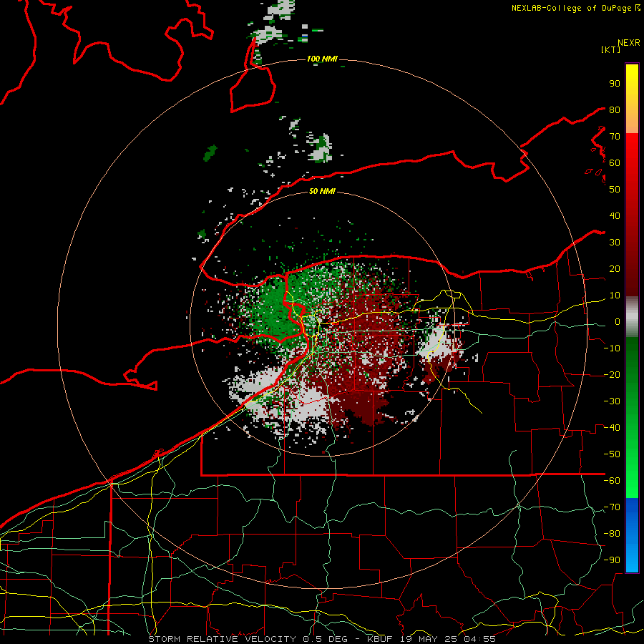This screenshot has width=644, height=644.
Task: Click the "19 MAY 25" date in the caption
Action: point(429,639)
